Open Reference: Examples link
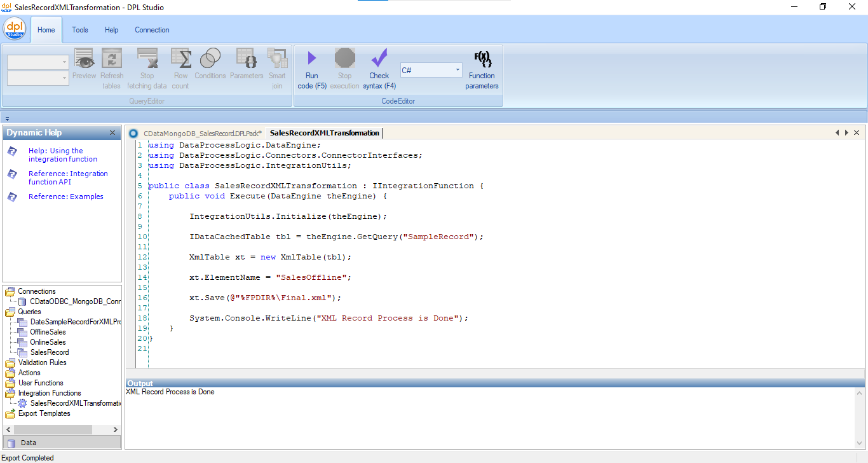The width and height of the screenshot is (868, 463). click(66, 197)
